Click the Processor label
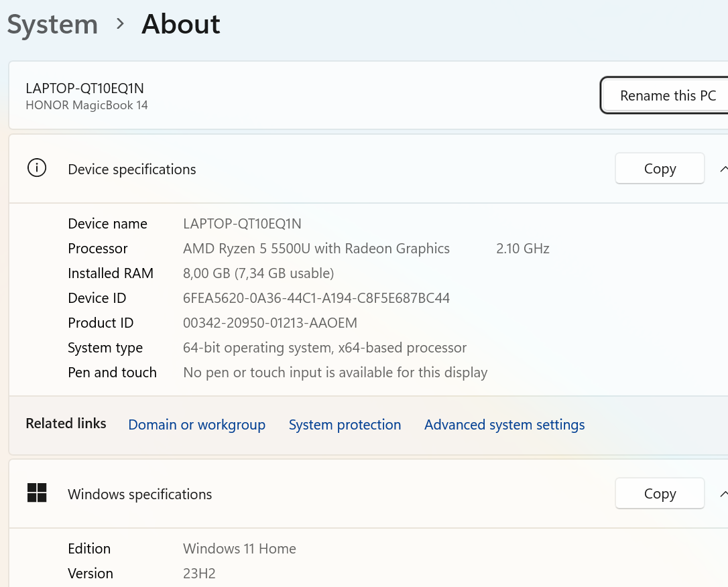Screen dimensions: 728x587 (97, 249)
